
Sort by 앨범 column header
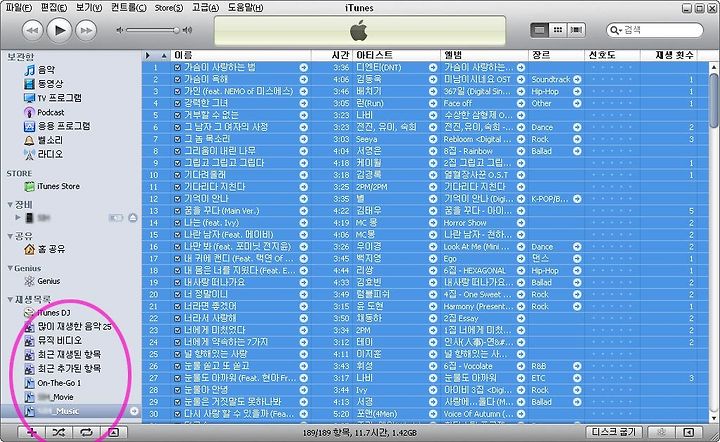pos(484,56)
